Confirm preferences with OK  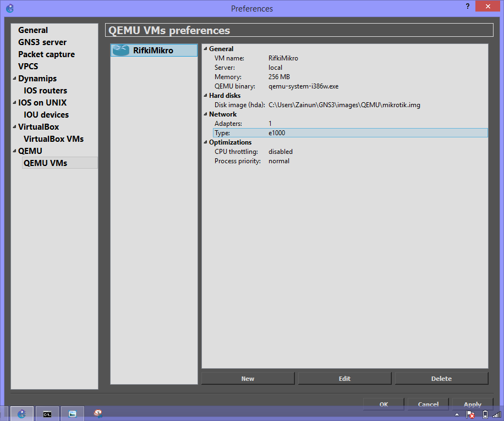click(x=384, y=404)
